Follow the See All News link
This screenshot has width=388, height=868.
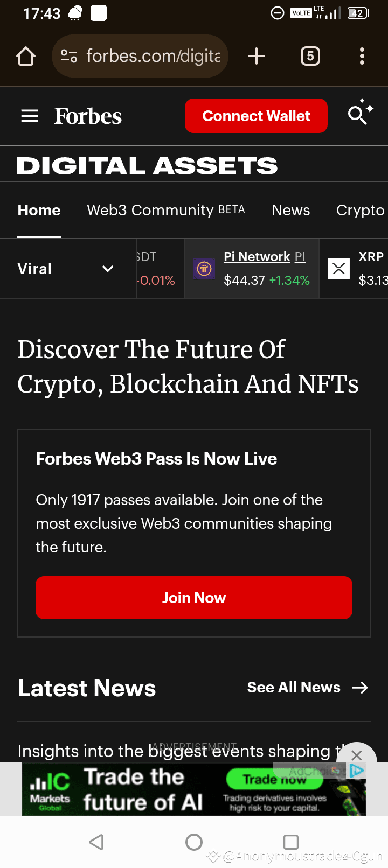[308, 687]
